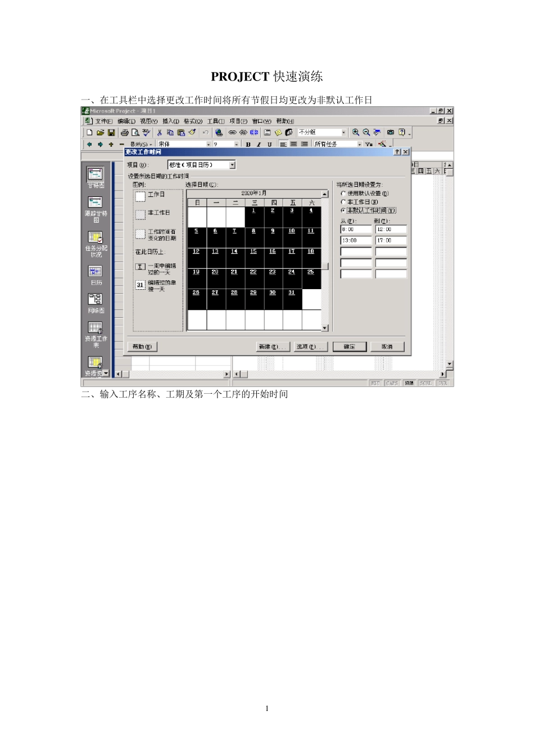534x756 pixels.
Task: Click the Link Tasks chain icon
Action: click(x=233, y=132)
